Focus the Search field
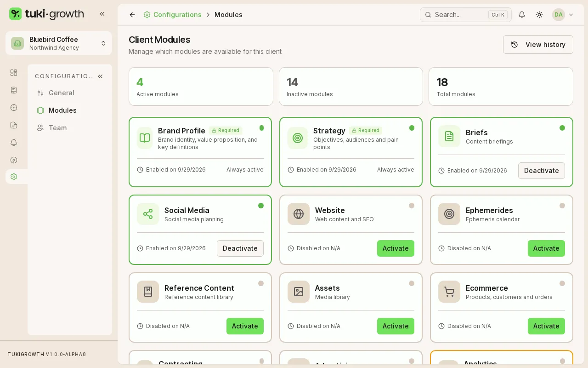 pos(466,15)
